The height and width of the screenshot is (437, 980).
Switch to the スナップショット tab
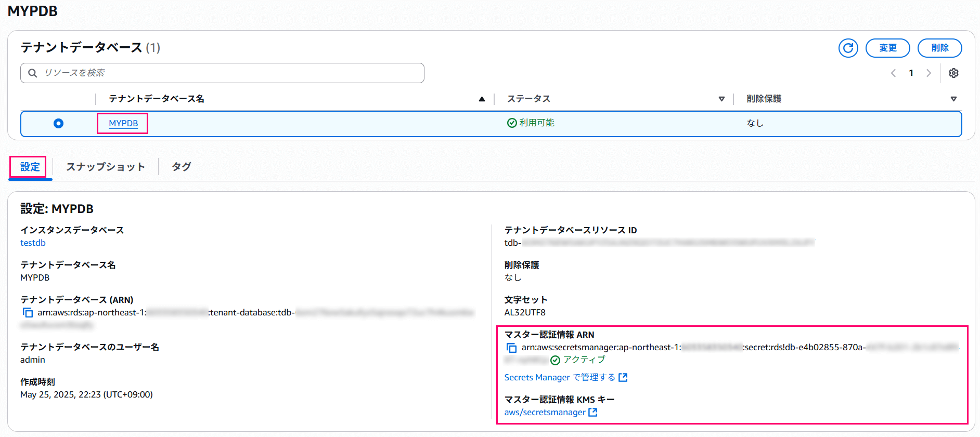point(106,167)
